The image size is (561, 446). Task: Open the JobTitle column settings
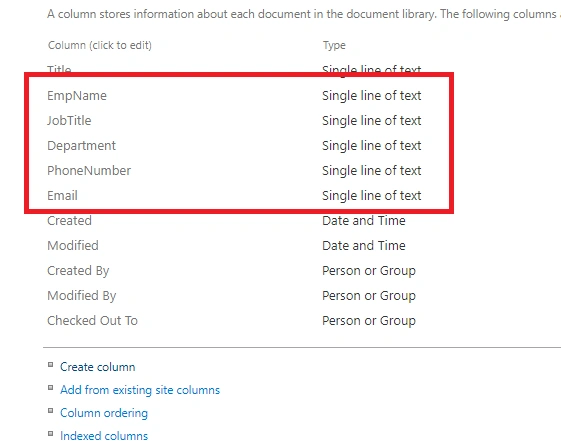[x=69, y=121]
